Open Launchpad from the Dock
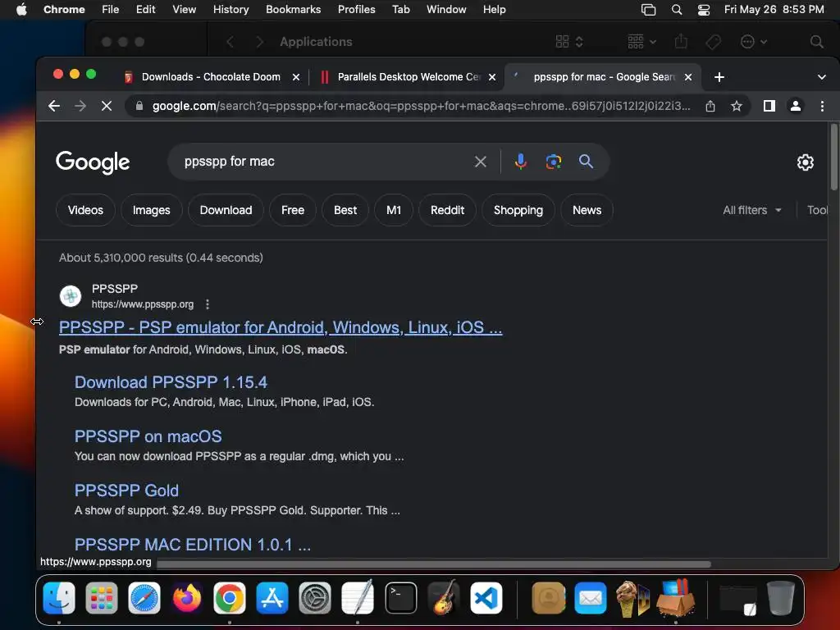Image resolution: width=840 pixels, height=630 pixels. click(x=101, y=598)
